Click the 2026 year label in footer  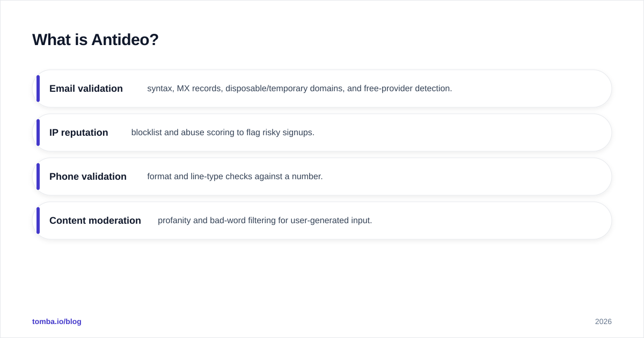603,321
